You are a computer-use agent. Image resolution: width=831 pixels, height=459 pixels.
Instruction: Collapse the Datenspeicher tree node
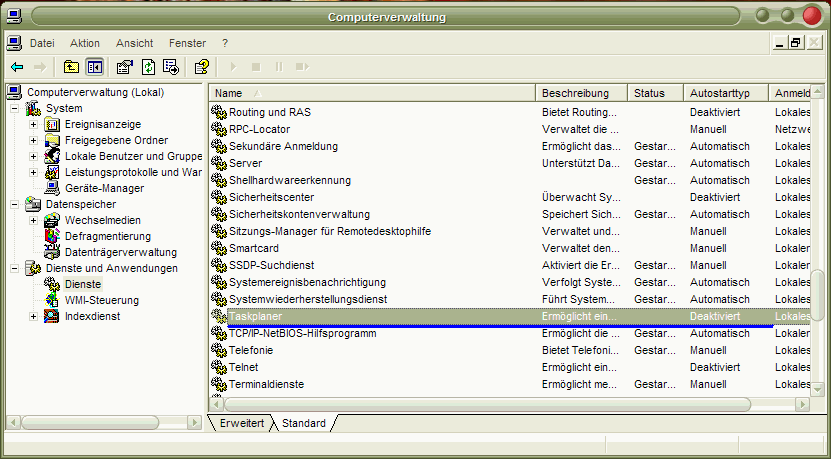point(14,204)
